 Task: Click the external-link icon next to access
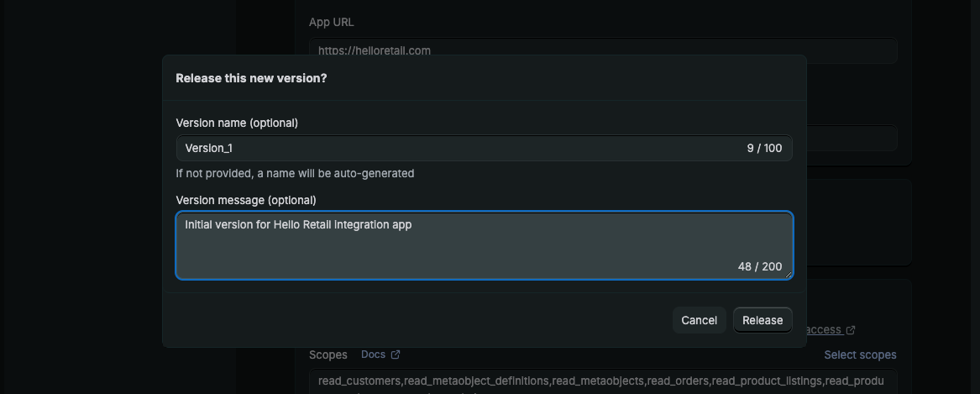(x=851, y=330)
